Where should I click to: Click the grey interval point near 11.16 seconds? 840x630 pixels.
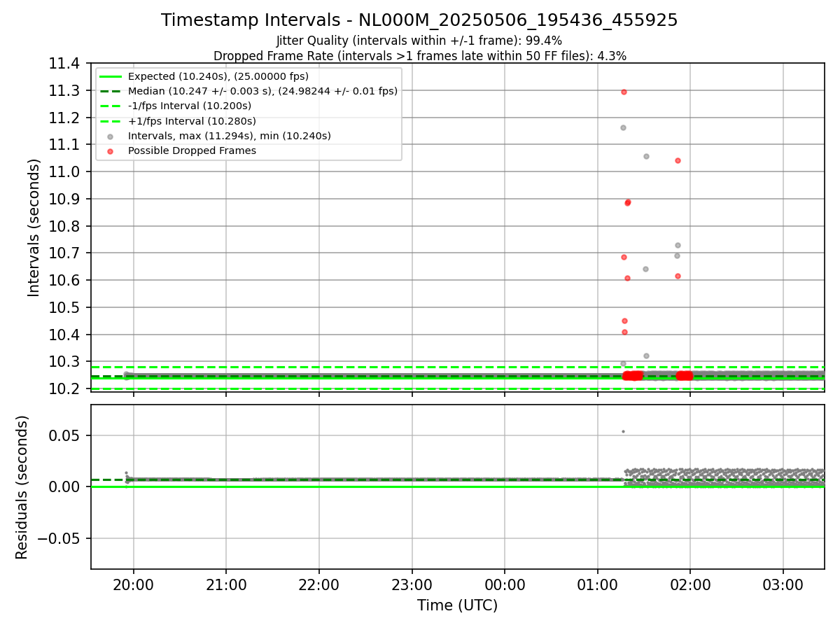tap(623, 127)
